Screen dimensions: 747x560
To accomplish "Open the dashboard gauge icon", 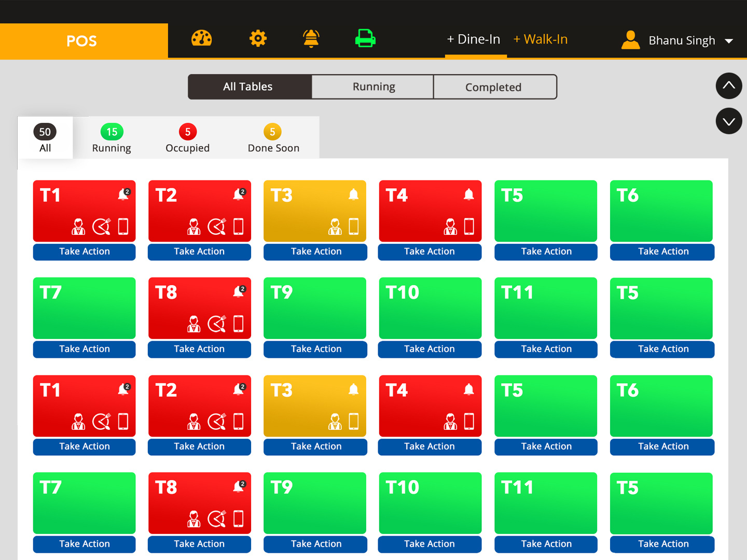I will tap(201, 38).
